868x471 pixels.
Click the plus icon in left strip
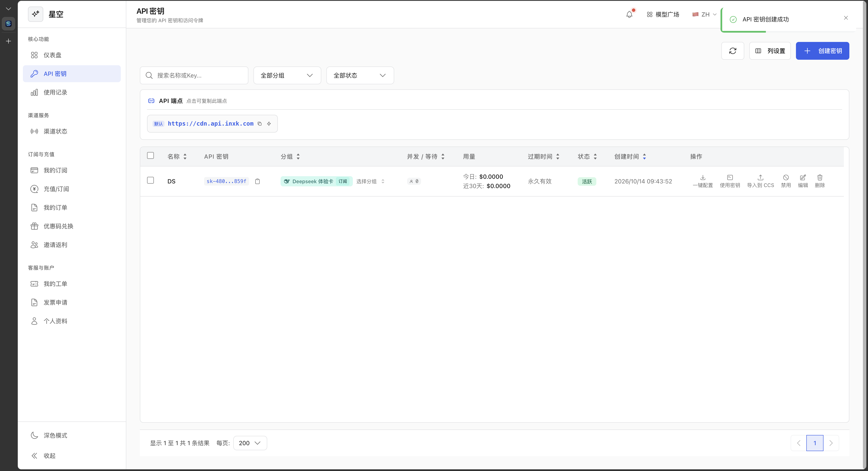coord(8,41)
